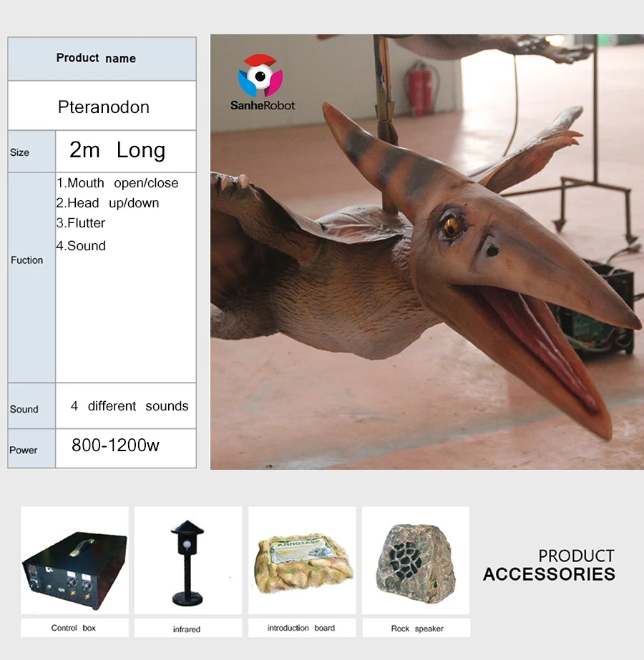Screen dimensions: 644x660
Task: Click '4 different sounds' value
Action: pyautogui.click(x=130, y=406)
